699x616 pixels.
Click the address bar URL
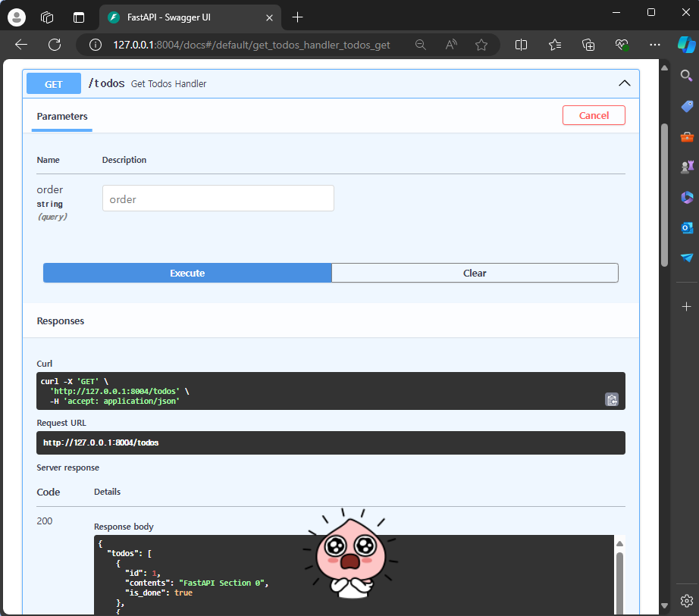point(252,45)
